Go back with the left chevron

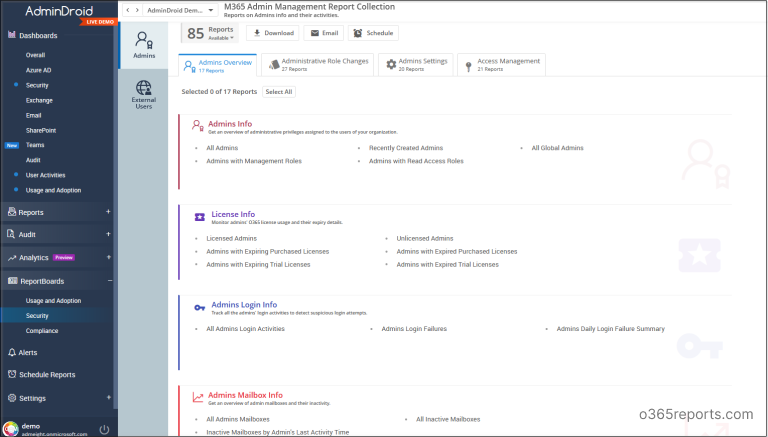click(x=128, y=10)
